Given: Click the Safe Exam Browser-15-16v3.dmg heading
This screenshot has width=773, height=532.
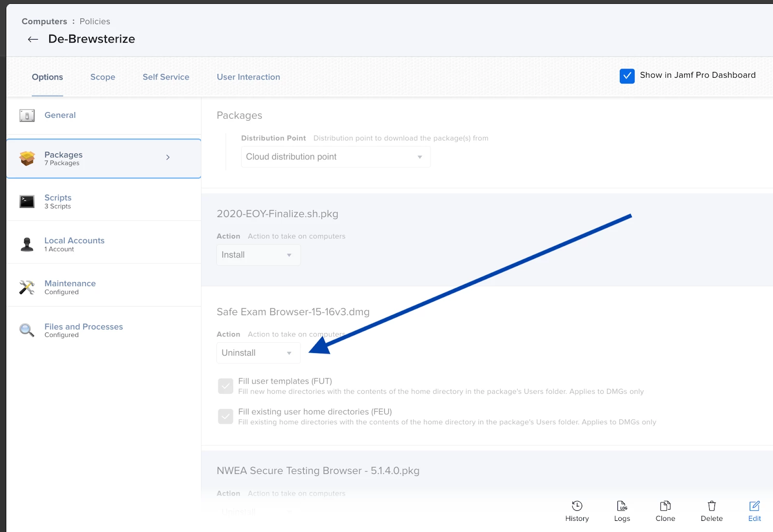Looking at the screenshot, I should pyautogui.click(x=293, y=312).
